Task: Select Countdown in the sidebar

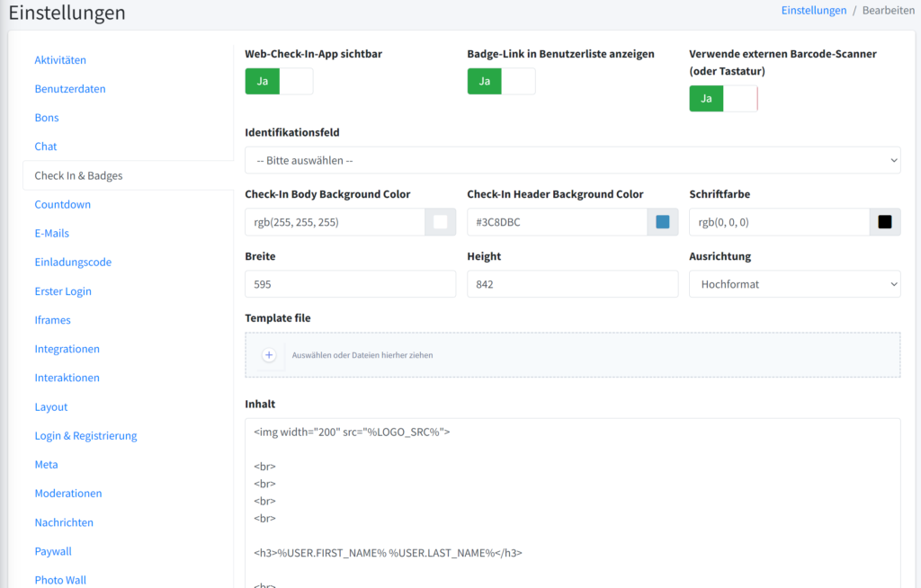Action: click(x=62, y=204)
